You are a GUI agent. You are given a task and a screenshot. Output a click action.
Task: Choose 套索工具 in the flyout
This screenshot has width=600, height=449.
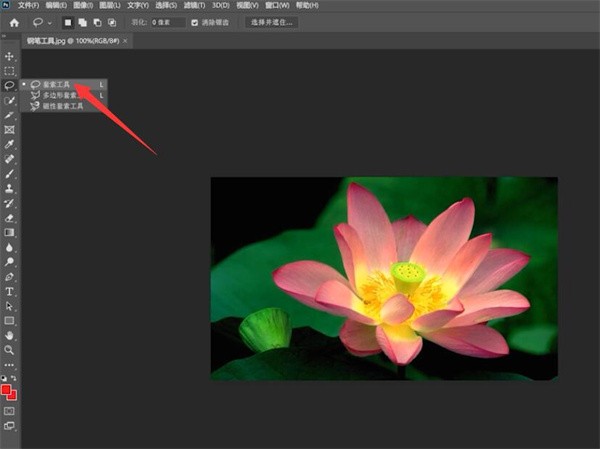coord(64,85)
